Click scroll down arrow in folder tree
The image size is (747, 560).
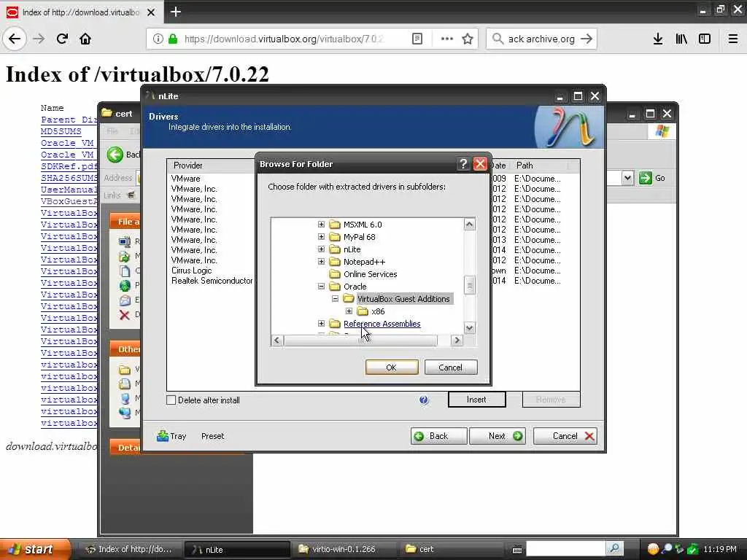(469, 328)
